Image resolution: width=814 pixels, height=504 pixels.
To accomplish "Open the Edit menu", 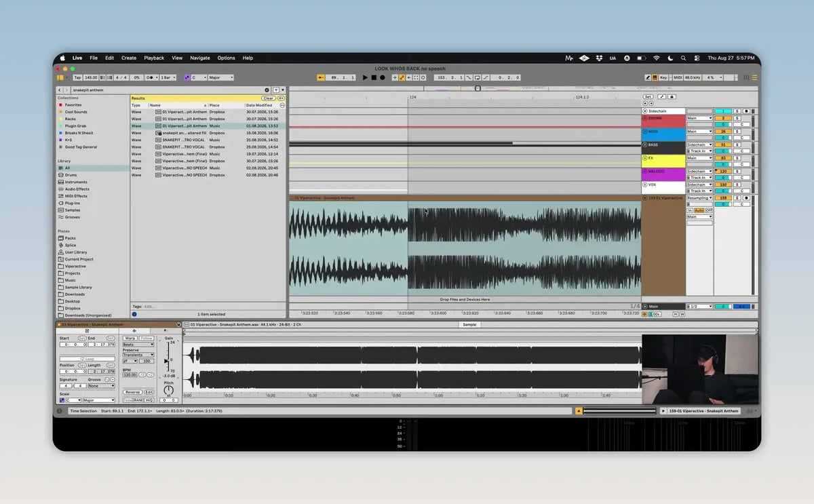I will point(109,58).
